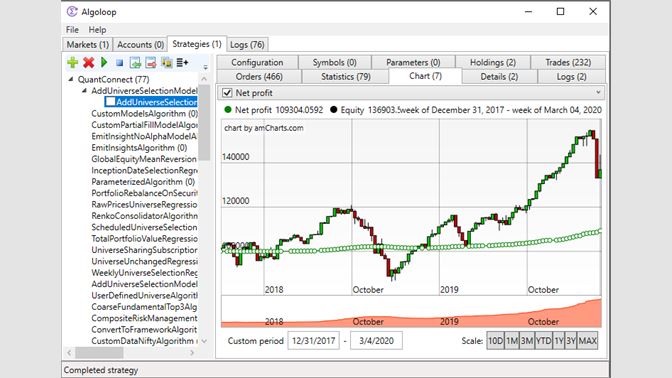Open the Parameters (0) tab

tap(413, 63)
